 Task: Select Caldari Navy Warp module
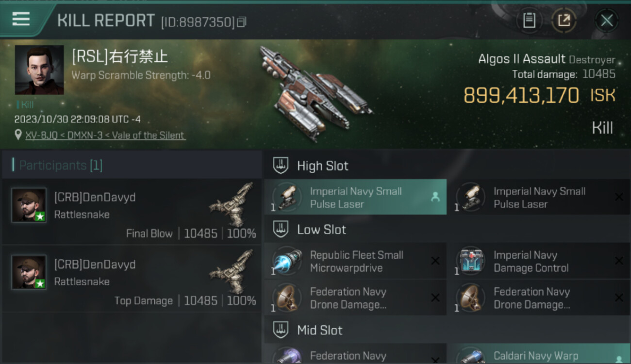[539, 354]
